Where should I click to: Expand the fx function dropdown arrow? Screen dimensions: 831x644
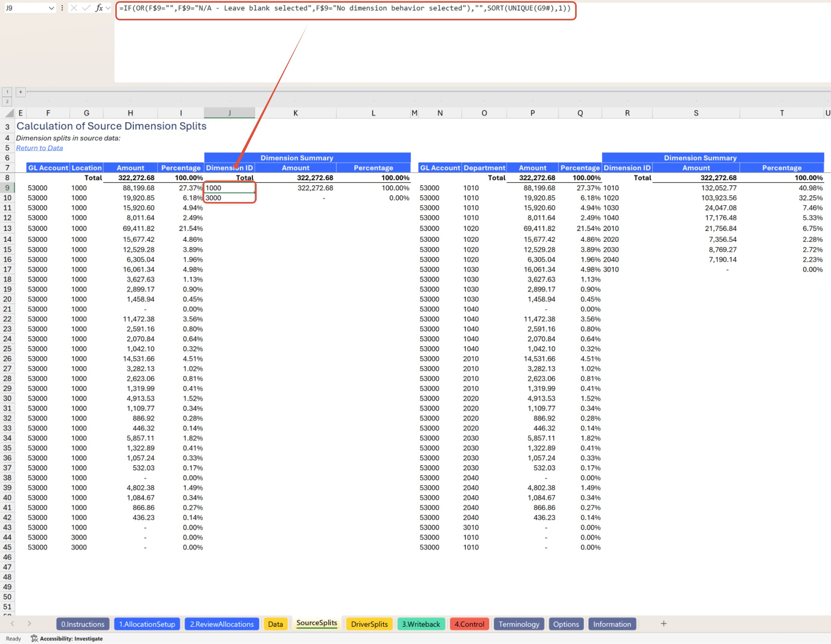[108, 8]
